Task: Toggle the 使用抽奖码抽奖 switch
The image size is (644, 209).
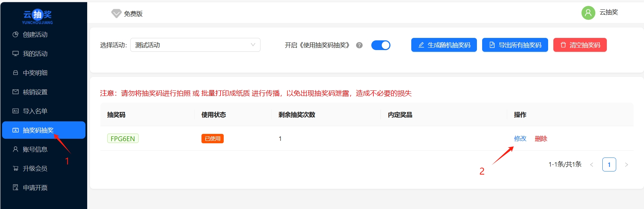Action: [x=381, y=45]
